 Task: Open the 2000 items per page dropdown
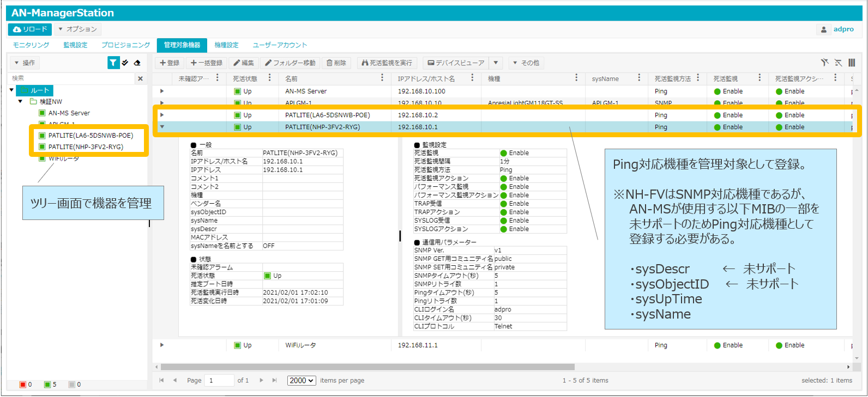[302, 381]
